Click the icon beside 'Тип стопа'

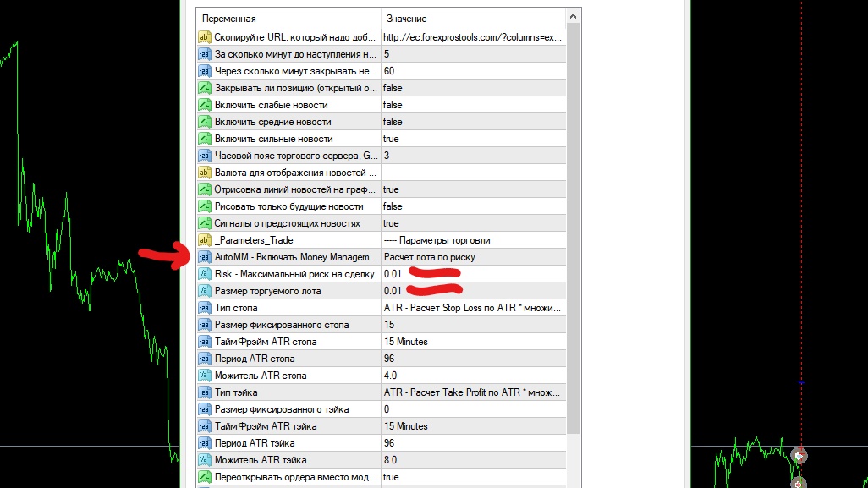pos(204,308)
